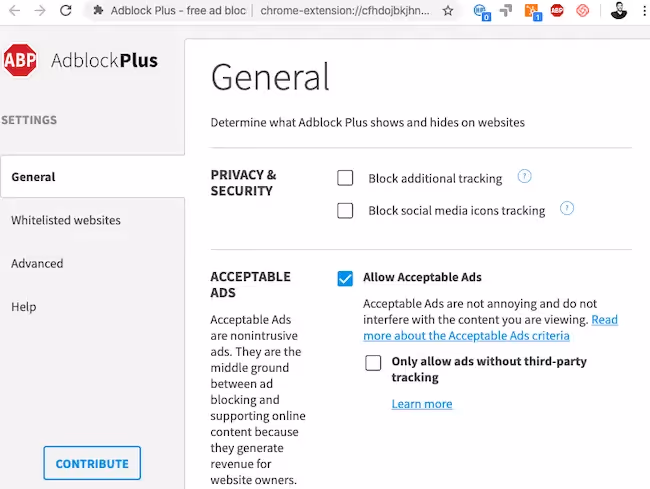Image resolution: width=650 pixels, height=489 pixels.
Task: Click the ABP stop-sign logo in sidebar
Action: (x=20, y=60)
